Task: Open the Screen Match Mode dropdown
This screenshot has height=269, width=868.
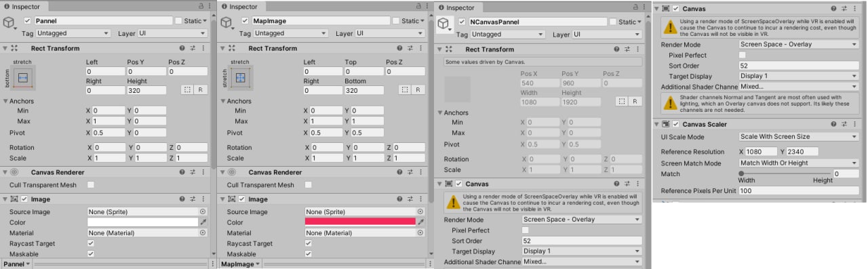Action: (x=798, y=163)
